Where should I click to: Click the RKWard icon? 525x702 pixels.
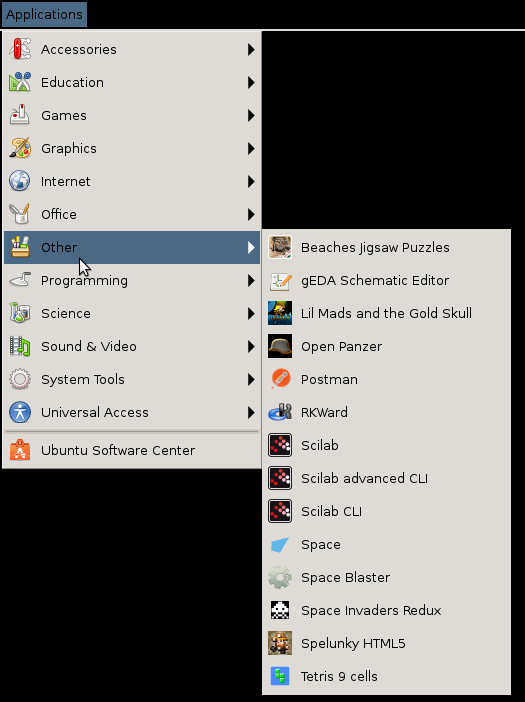click(x=280, y=412)
